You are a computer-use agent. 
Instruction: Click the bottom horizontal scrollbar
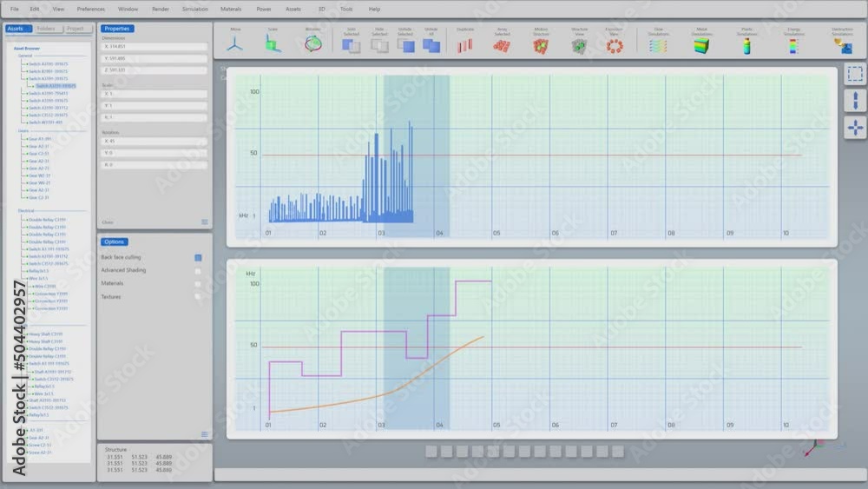click(x=540, y=474)
